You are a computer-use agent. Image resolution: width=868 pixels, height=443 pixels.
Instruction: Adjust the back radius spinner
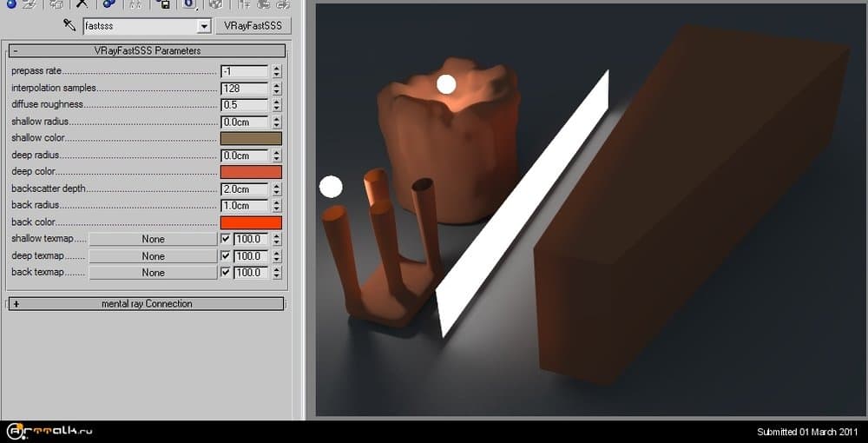point(276,206)
